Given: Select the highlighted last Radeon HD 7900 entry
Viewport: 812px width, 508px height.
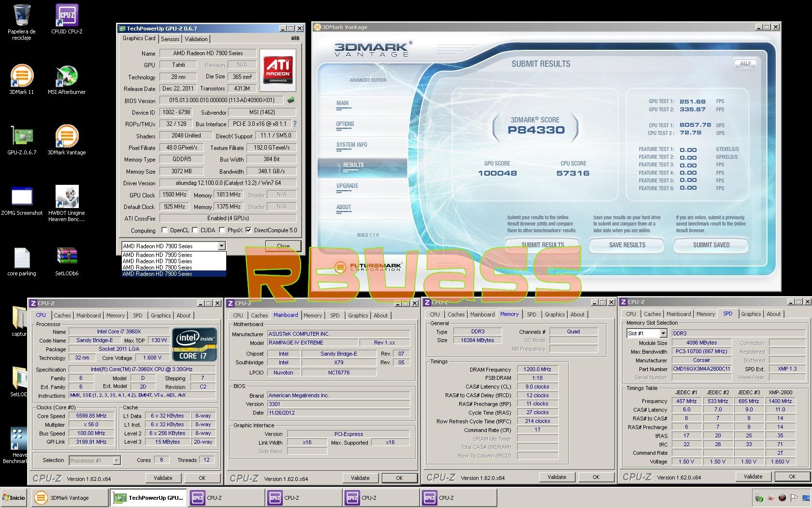Looking at the screenshot, I should click(x=174, y=274).
